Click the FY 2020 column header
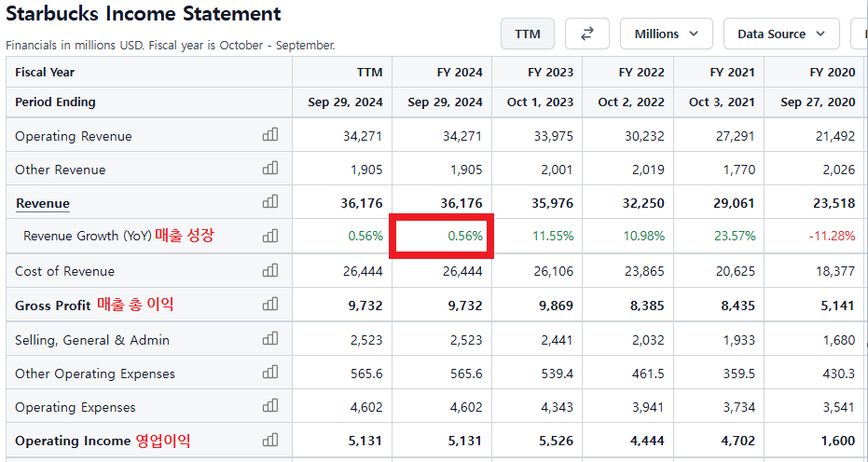 coord(832,73)
